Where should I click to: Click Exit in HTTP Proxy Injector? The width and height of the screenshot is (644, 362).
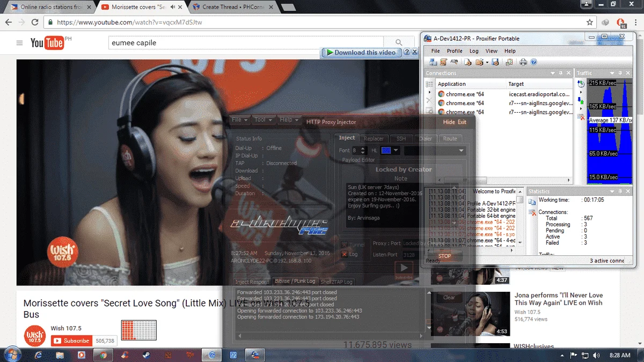tap(462, 122)
